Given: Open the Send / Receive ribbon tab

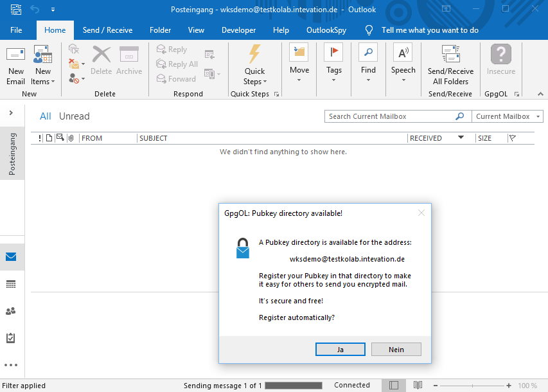Looking at the screenshot, I should pyautogui.click(x=107, y=30).
